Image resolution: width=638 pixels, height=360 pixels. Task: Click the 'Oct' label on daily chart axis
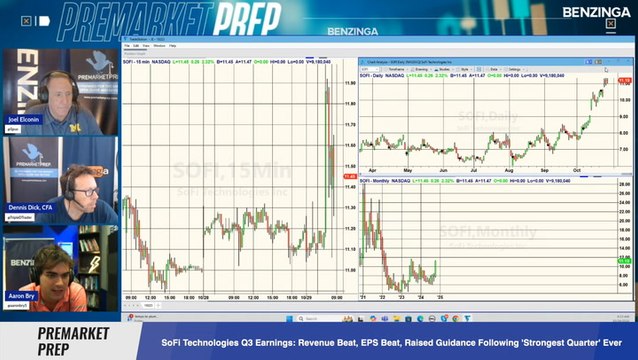[577, 170]
